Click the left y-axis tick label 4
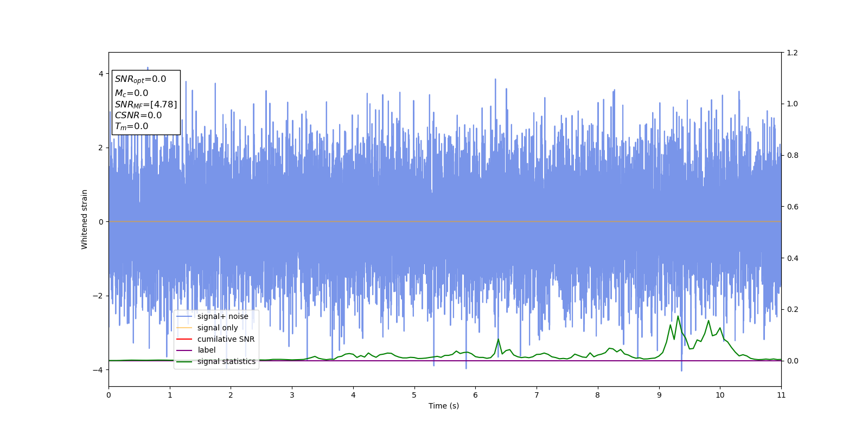Screen dimensions: 868x434 click(x=101, y=74)
